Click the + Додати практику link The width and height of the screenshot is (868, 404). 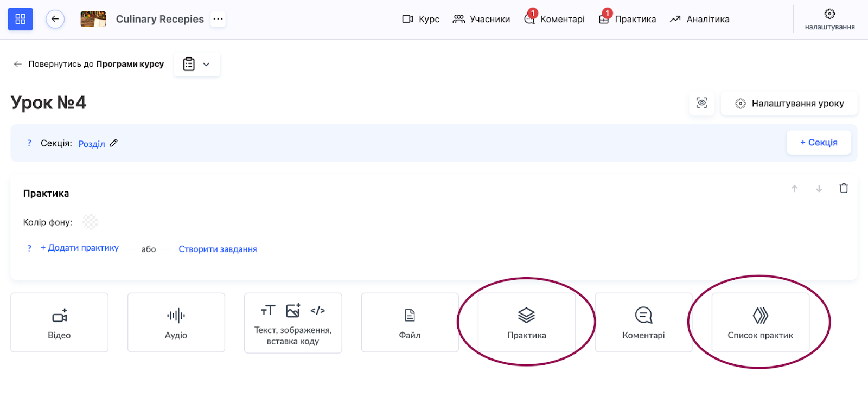(x=80, y=248)
